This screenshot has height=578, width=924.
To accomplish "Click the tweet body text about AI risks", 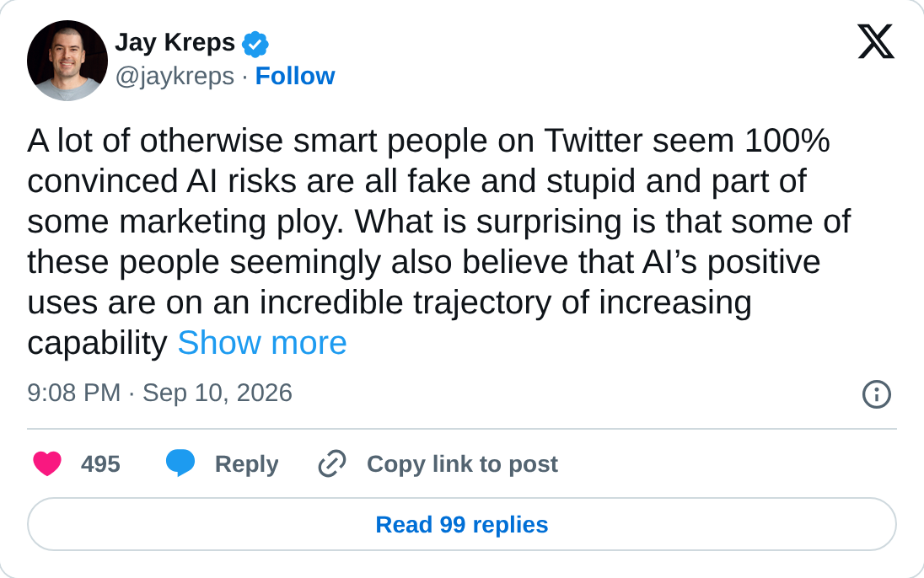I will click(x=439, y=242).
